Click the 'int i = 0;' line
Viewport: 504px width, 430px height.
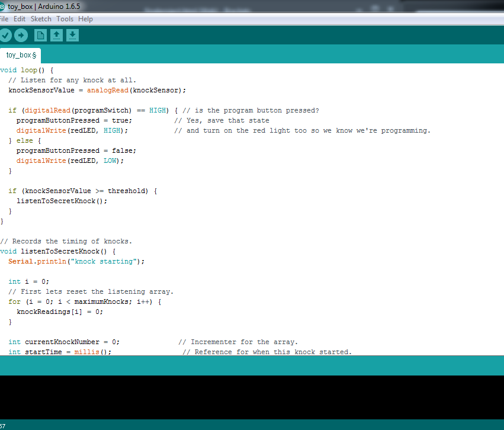(x=28, y=281)
